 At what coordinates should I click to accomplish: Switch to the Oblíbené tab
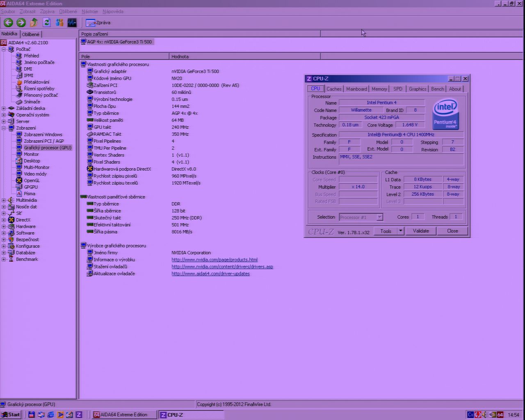(x=31, y=34)
